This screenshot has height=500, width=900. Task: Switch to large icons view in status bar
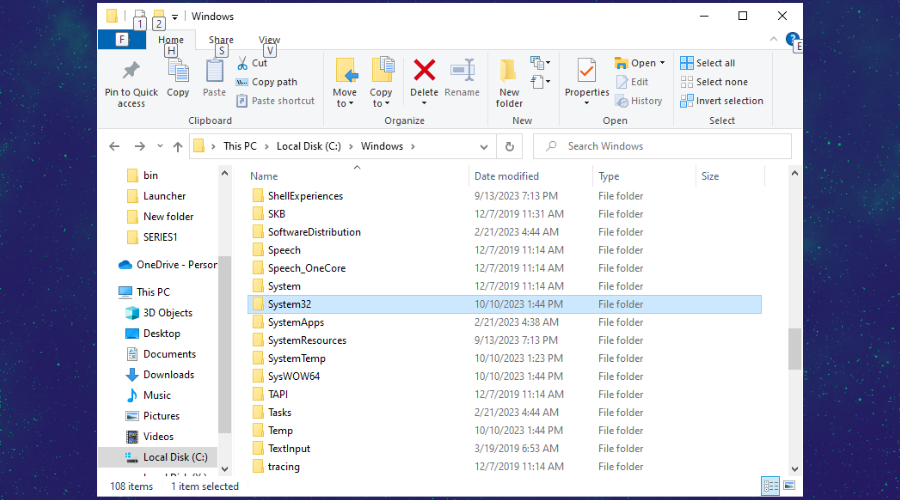789,486
